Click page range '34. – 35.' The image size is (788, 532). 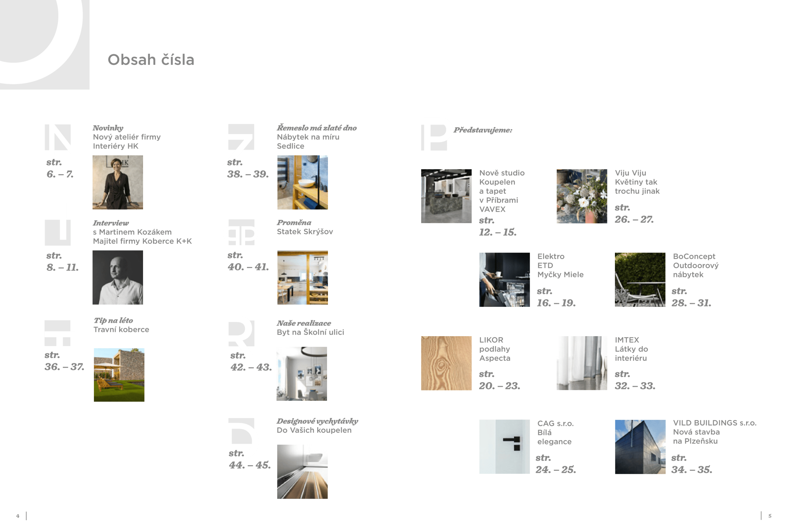(x=692, y=470)
